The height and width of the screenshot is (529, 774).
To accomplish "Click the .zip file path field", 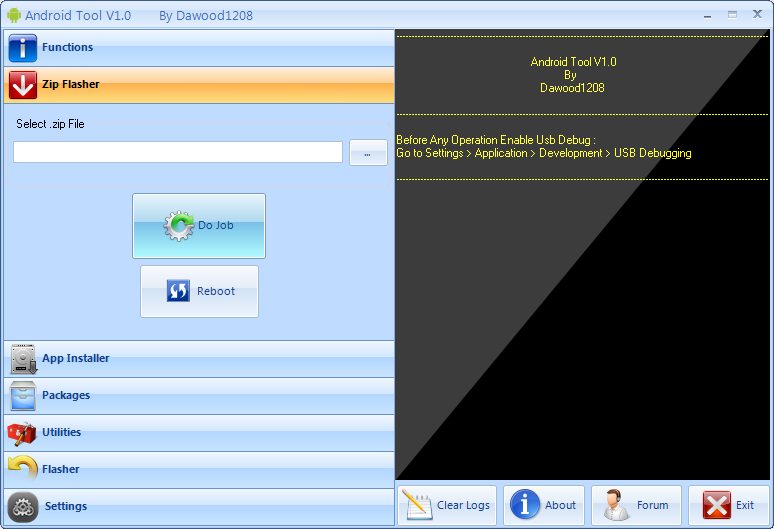I will click(x=178, y=152).
